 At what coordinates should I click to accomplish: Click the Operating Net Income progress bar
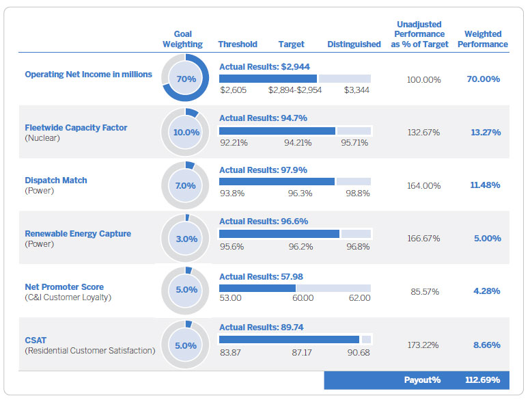click(294, 79)
